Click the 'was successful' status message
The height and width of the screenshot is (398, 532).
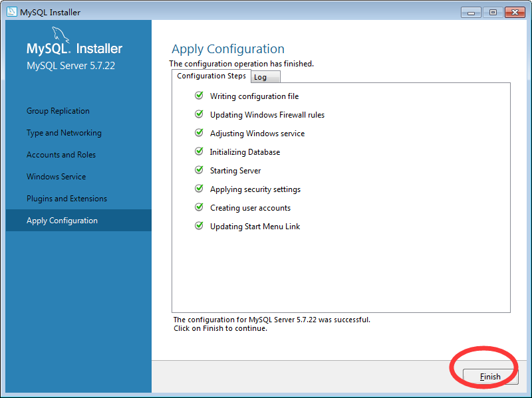click(272, 320)
